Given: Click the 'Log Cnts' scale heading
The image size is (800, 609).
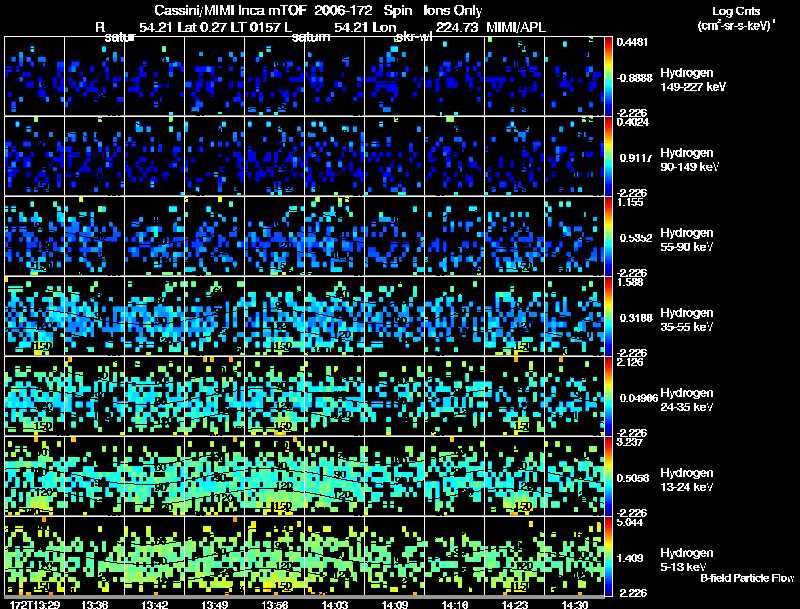Looking at the screenshot, I should point(735,11).
